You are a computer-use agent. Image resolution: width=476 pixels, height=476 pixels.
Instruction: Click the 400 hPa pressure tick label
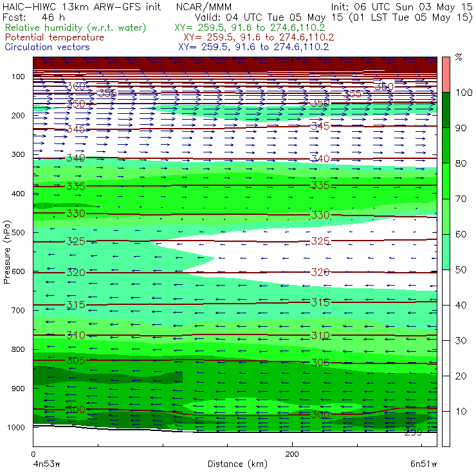[x=18, y=194]
